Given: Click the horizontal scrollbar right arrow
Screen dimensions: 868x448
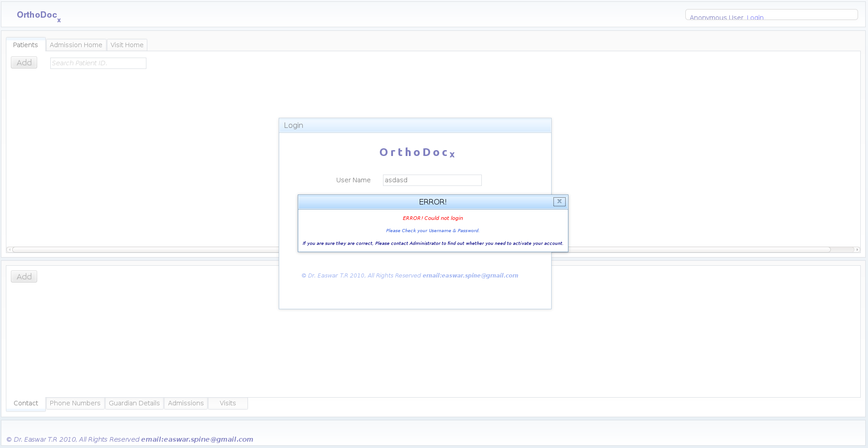Looking at the screenshot, I should tap(857, 249).
